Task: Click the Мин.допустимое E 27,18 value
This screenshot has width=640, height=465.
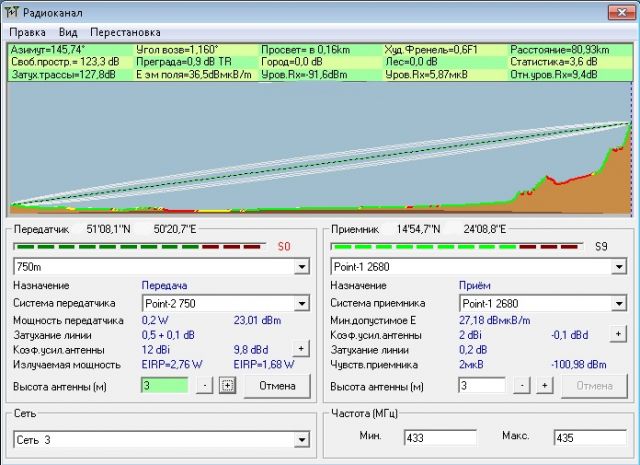Action: pos(494,320)
